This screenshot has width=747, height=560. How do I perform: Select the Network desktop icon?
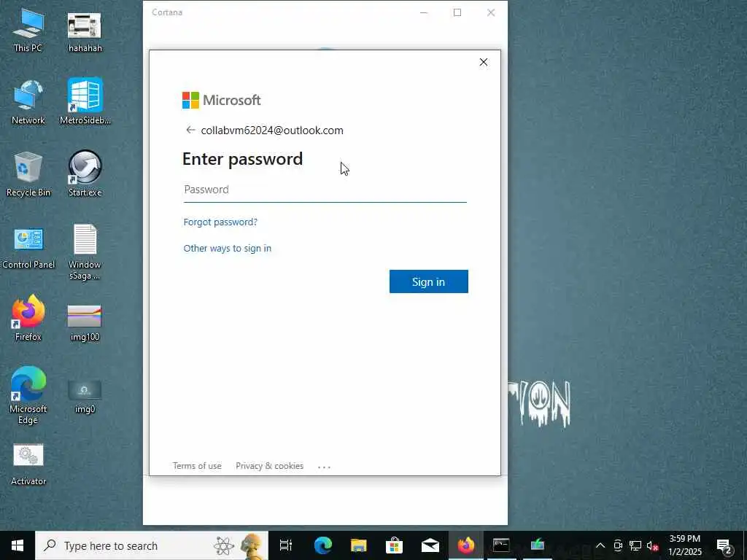(x=28, y=102)
